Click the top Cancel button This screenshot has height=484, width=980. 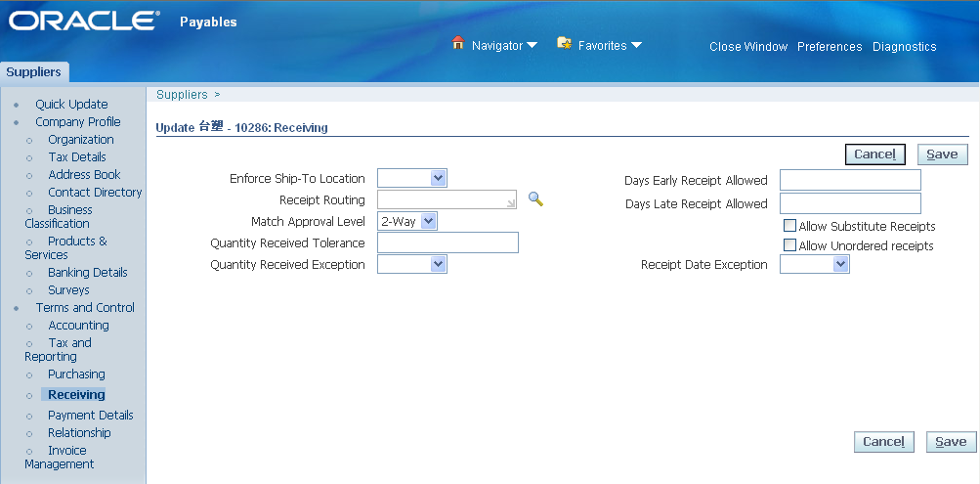875,154
